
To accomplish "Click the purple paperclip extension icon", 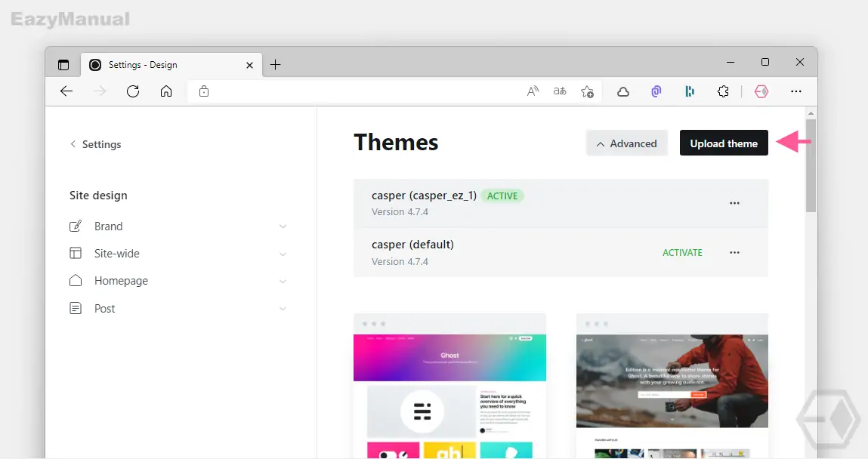I will tap(656, 91).
